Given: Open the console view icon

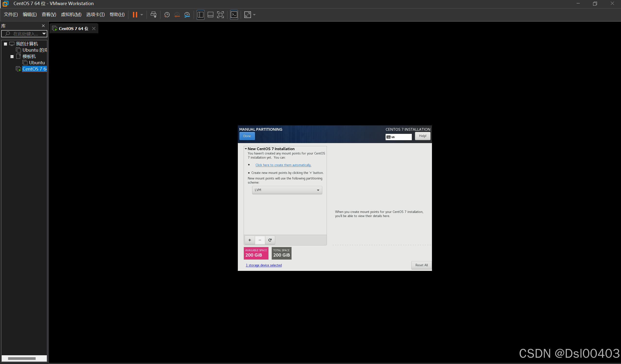Looking at the screenshot, I should tap(234, 15).
